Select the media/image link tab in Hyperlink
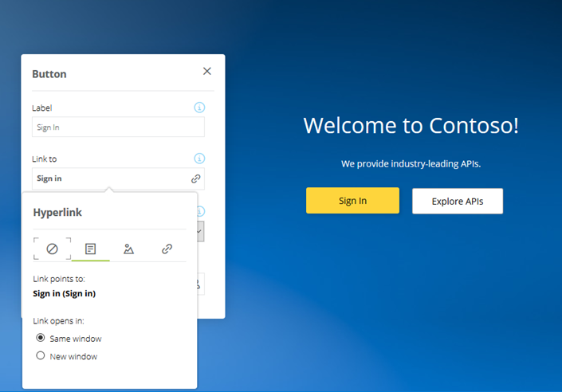 [x=128, y=249]
